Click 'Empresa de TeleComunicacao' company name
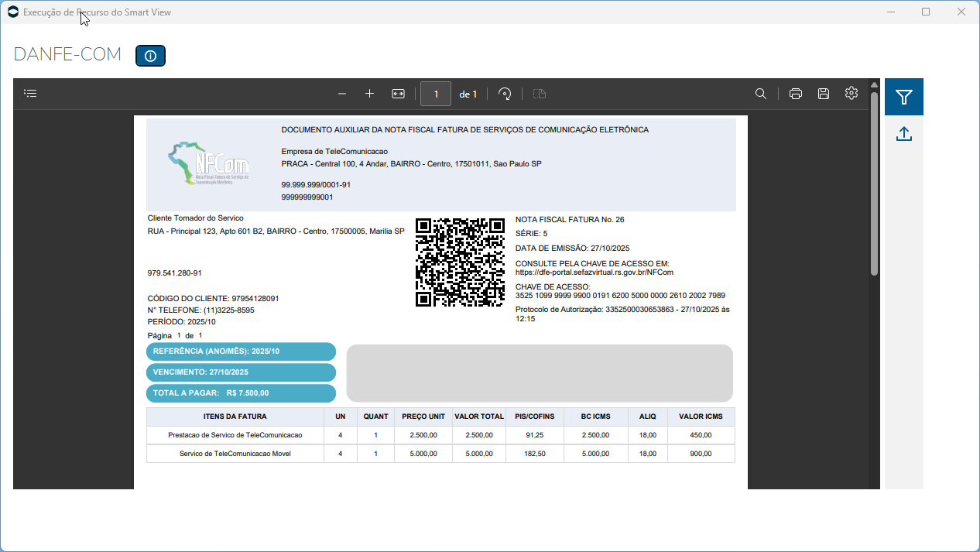980x552 pixels. (x=334, y=152)
